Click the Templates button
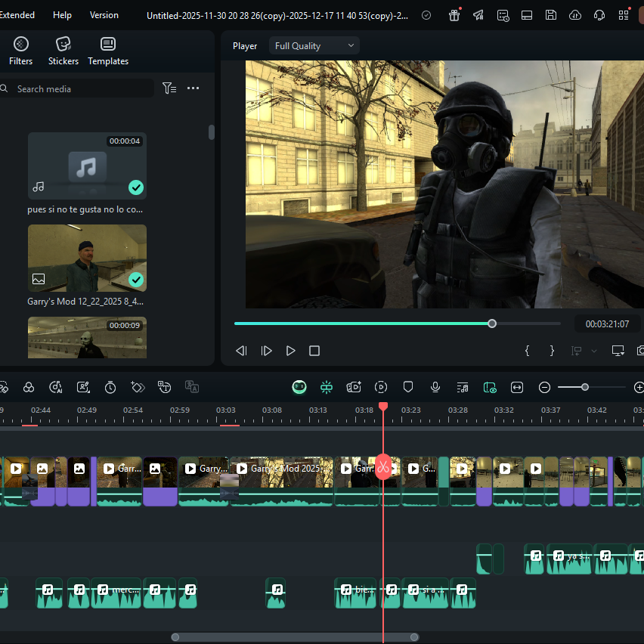 [x=108, y=51]
